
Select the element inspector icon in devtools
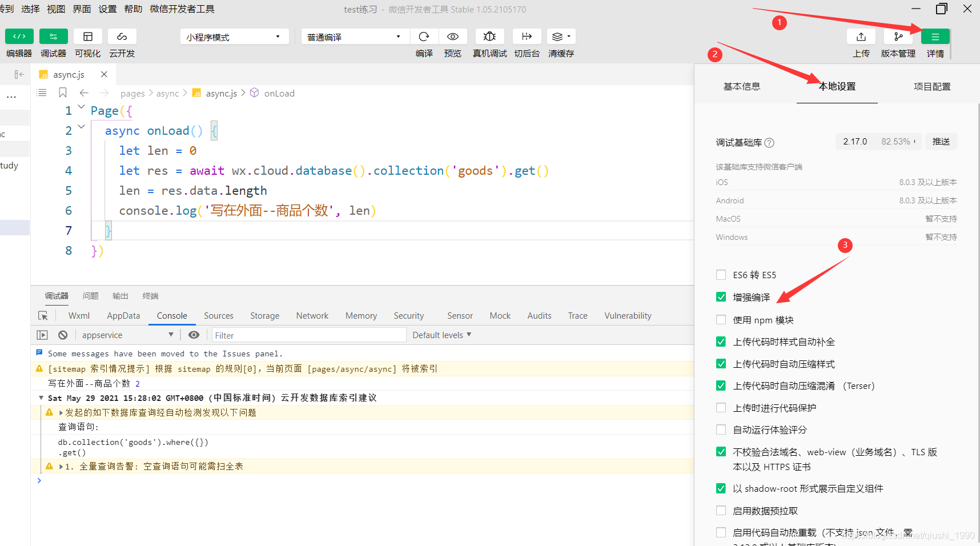[x=43, y=316]
